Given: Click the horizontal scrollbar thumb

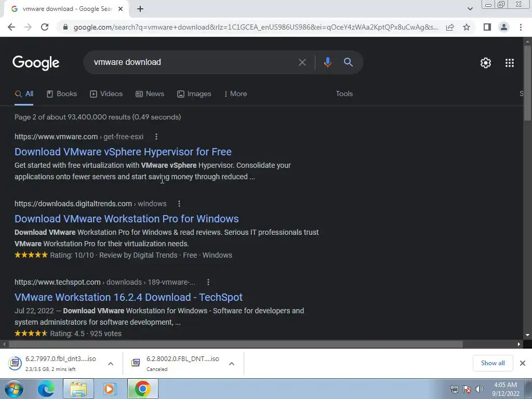Looking at the screenshot, I should [236, 344].
